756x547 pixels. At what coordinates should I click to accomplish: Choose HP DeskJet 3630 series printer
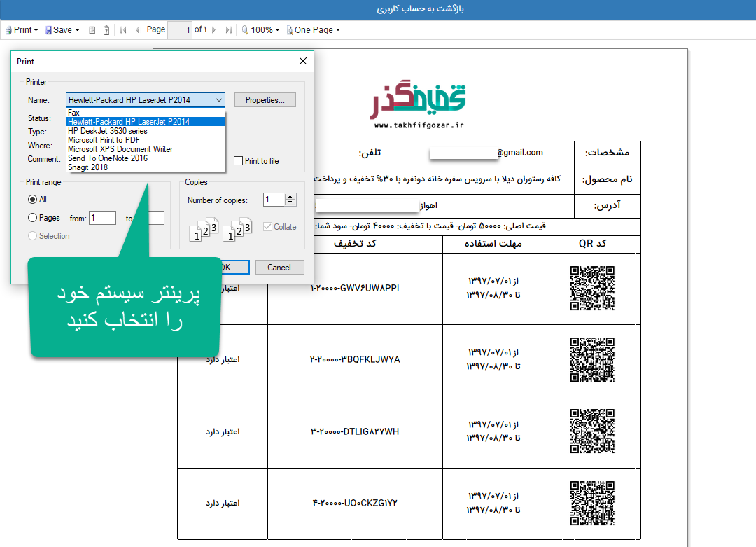(x=146, y=131)
